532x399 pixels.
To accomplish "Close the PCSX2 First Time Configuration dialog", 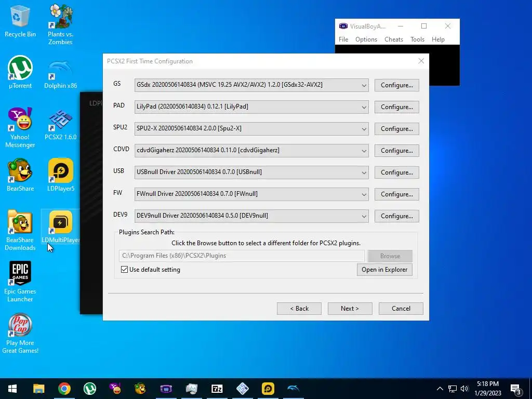I will tap(421, 61).
